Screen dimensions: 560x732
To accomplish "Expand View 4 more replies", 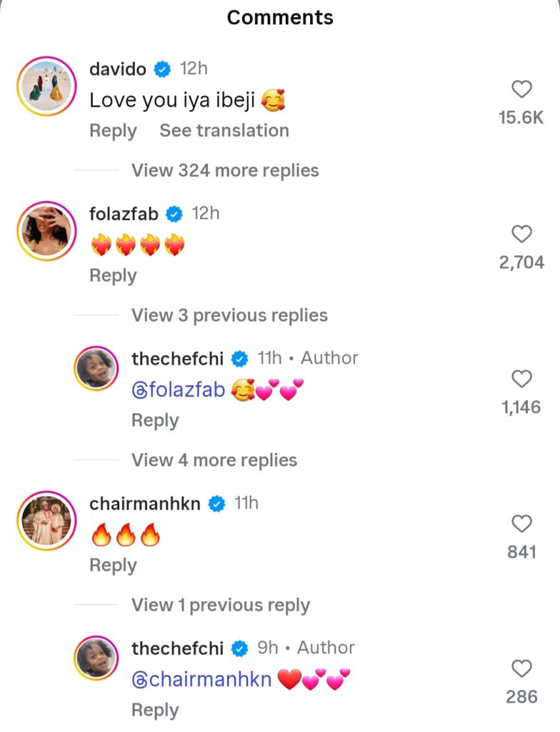I will coord(214,460).
